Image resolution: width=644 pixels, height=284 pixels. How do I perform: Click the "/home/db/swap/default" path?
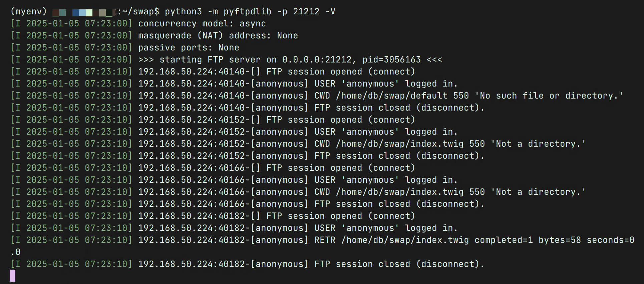[x=391, y=96]
